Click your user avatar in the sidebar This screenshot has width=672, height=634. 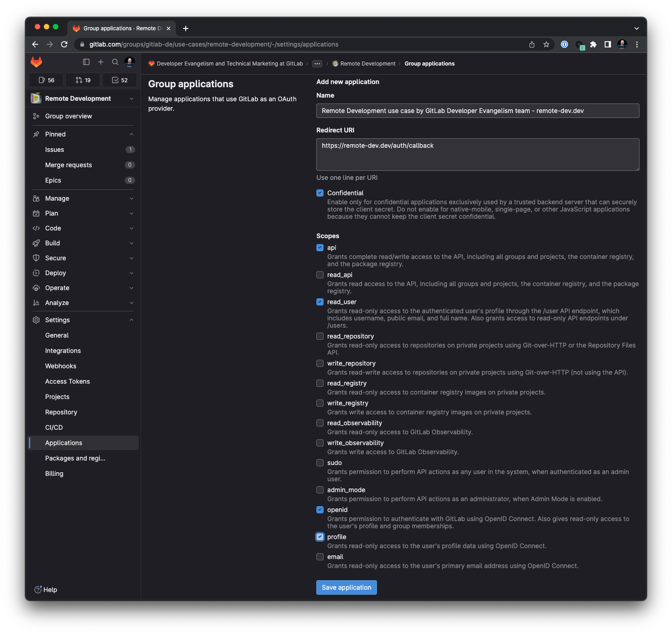pos(130,62)
